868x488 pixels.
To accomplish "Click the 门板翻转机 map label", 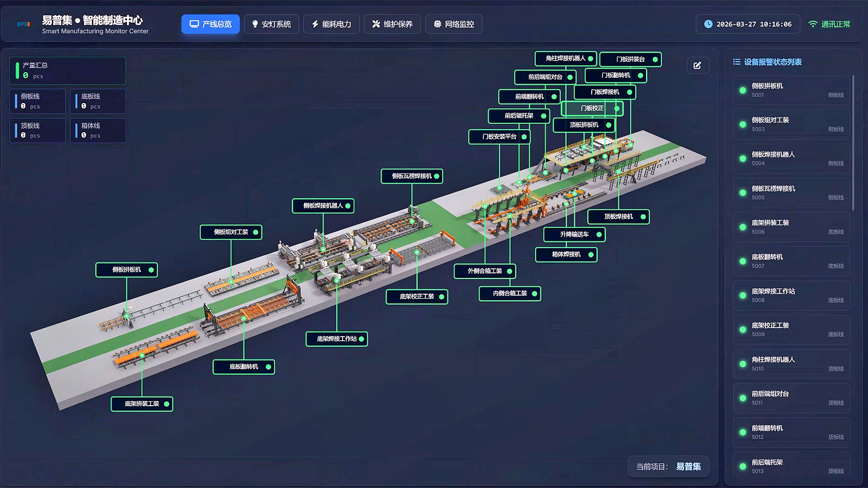I will (x=616, y=75).
